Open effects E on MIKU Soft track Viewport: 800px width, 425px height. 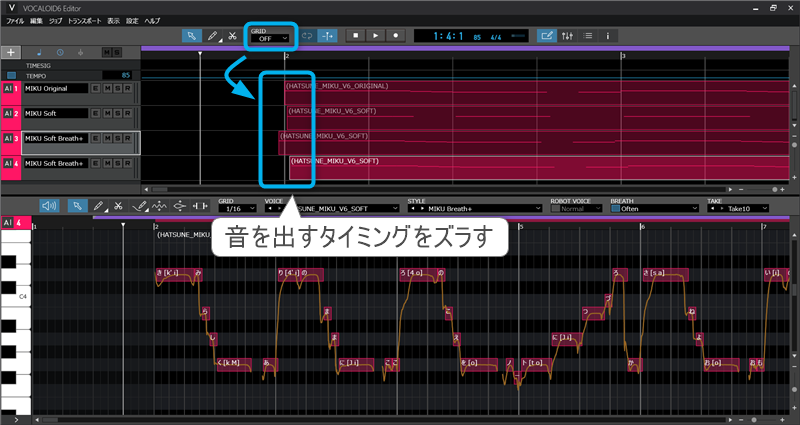click(96, 113)
